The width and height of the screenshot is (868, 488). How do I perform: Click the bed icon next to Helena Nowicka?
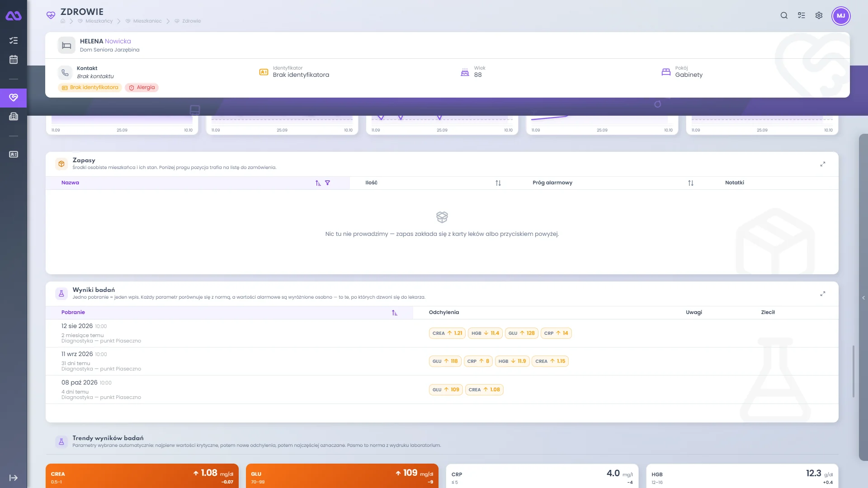(66, 45)
